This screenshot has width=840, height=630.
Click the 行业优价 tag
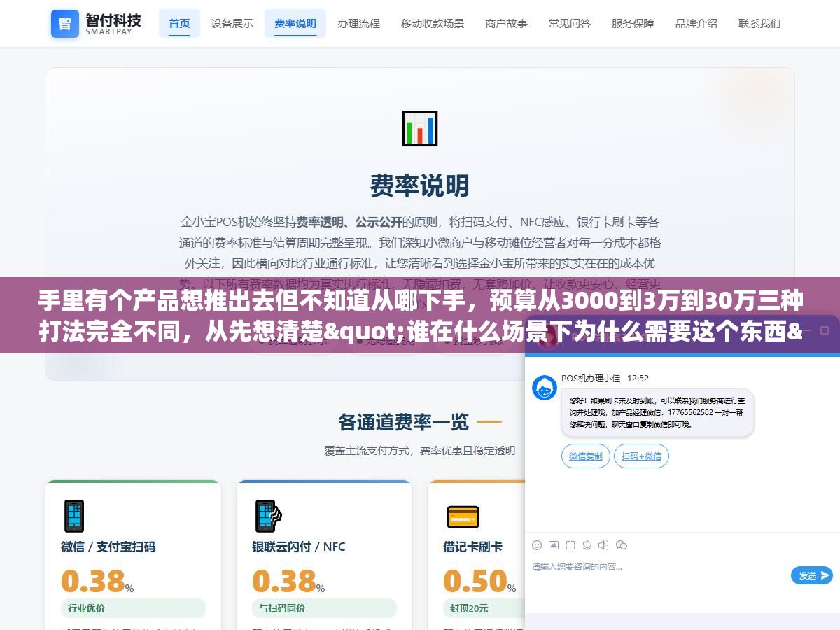click(x=133, y=608)
